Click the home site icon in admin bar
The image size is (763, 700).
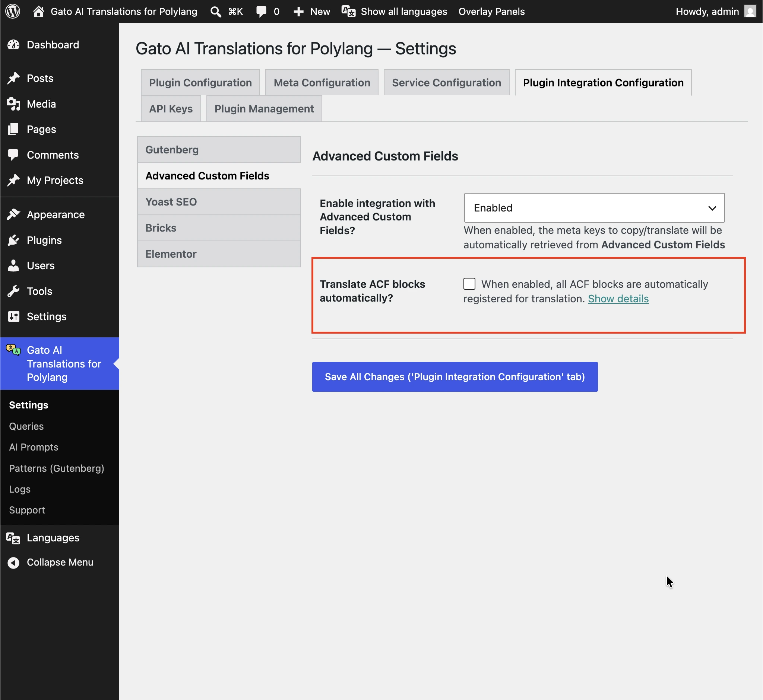[38, 12]
